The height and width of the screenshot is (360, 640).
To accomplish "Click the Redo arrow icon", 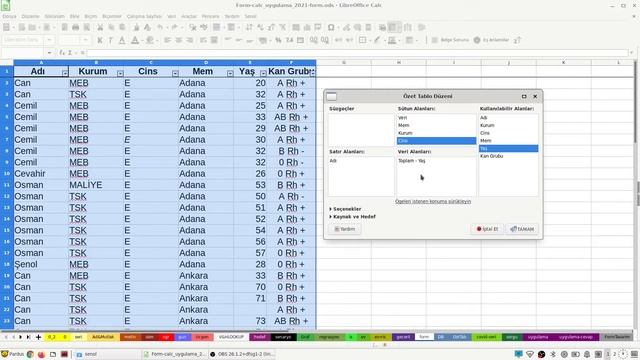I will pos(175,27).
